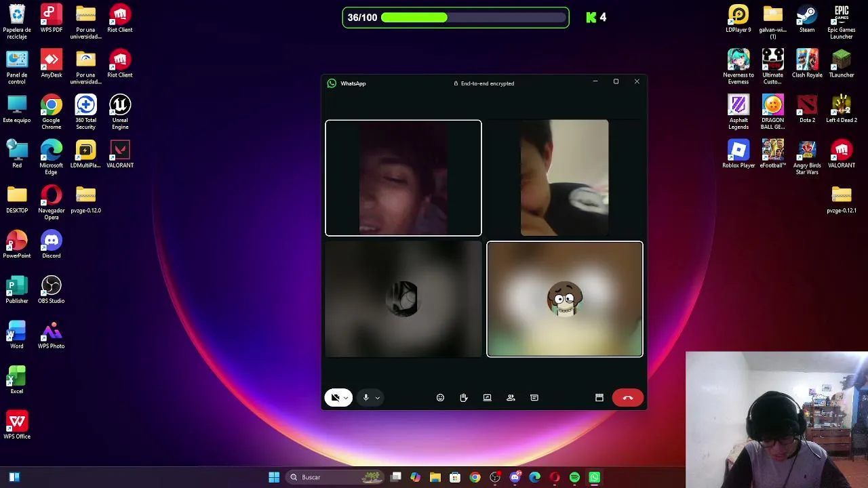
Task: Open Spotify from the taskbar
Action: tap(574, 477)
